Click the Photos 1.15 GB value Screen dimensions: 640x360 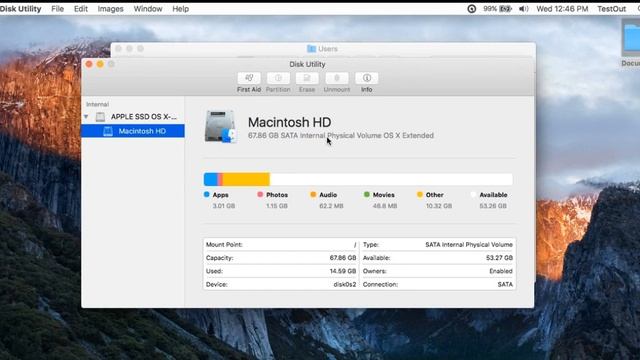[277, 206]
